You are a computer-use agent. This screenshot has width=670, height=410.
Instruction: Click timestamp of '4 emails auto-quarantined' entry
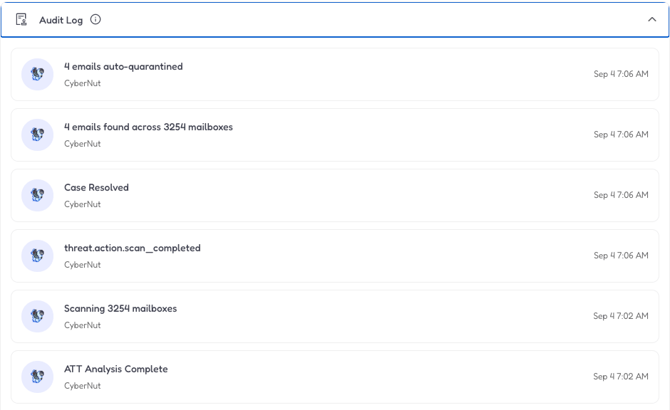[x=620, y=74]
